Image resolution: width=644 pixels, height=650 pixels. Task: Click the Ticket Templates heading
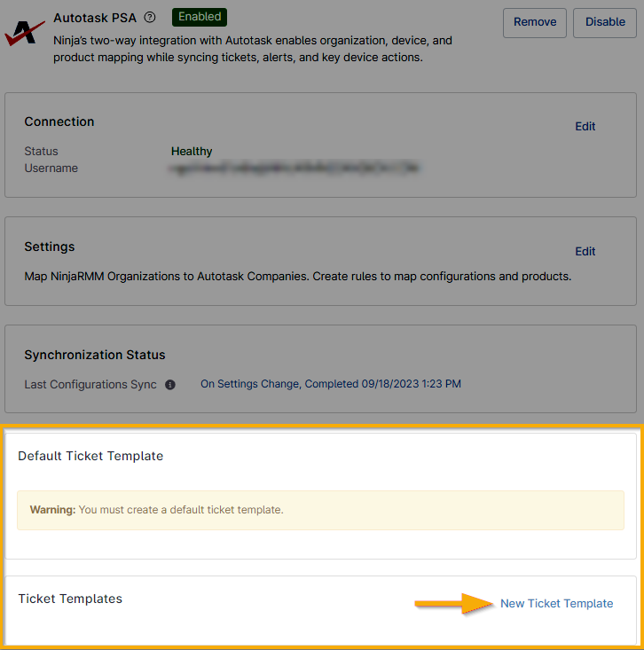pyautogui.click(x=70, y=599)
